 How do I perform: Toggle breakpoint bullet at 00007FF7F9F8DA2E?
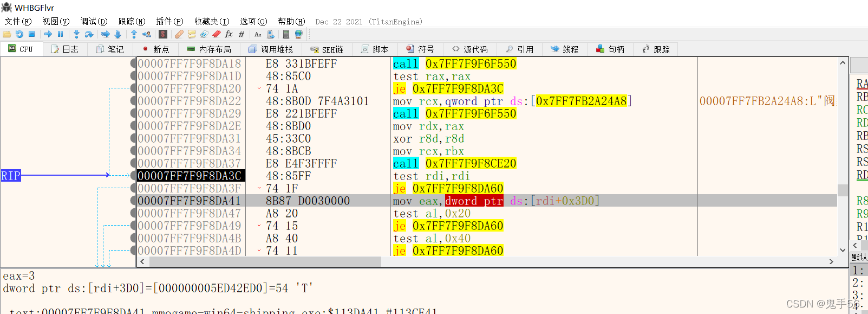pyautogui.click(x=134, y=126)
